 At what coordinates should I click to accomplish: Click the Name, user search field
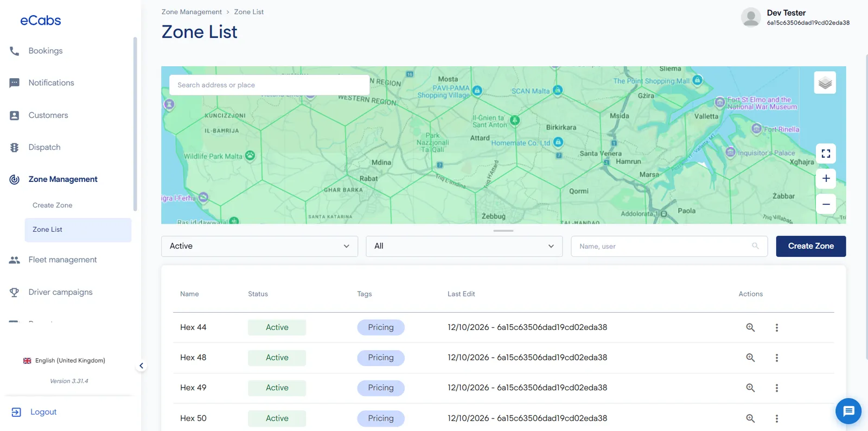click(669, 246)
